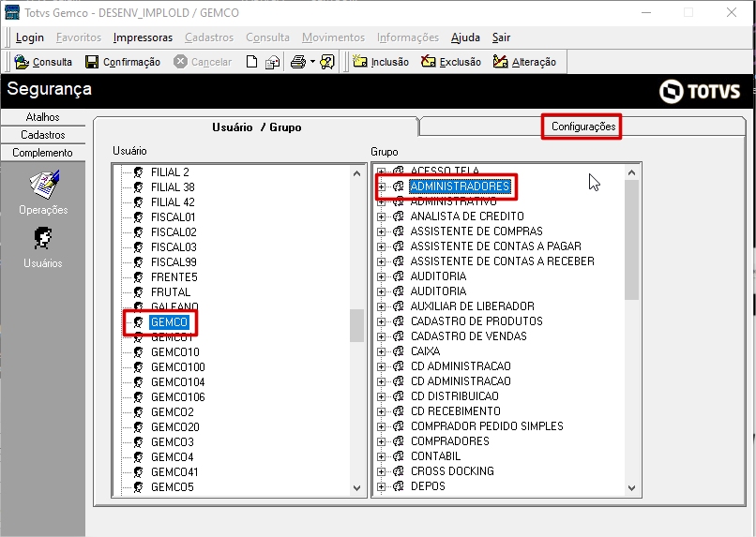Click the group icon beside CAIXA
756x537 pixels.
(399, 351)
